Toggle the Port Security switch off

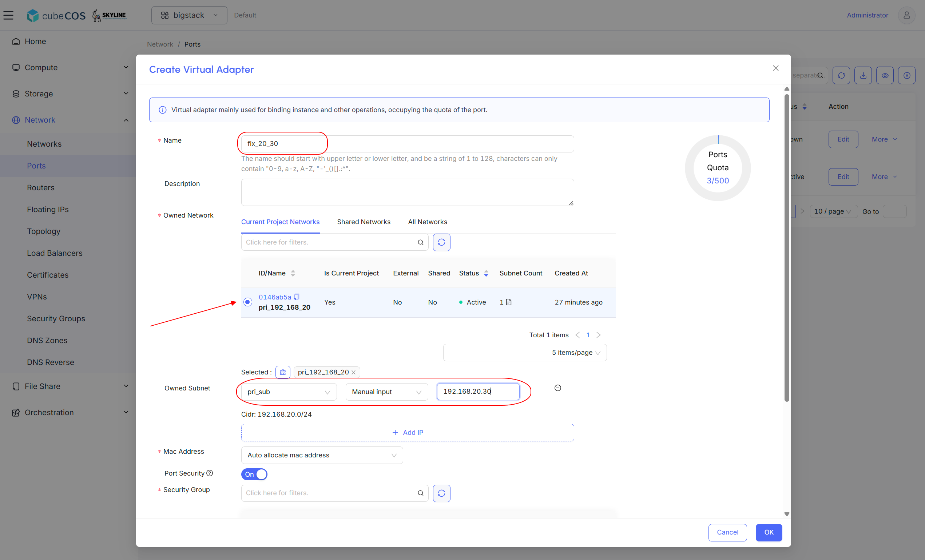[254, 474]
